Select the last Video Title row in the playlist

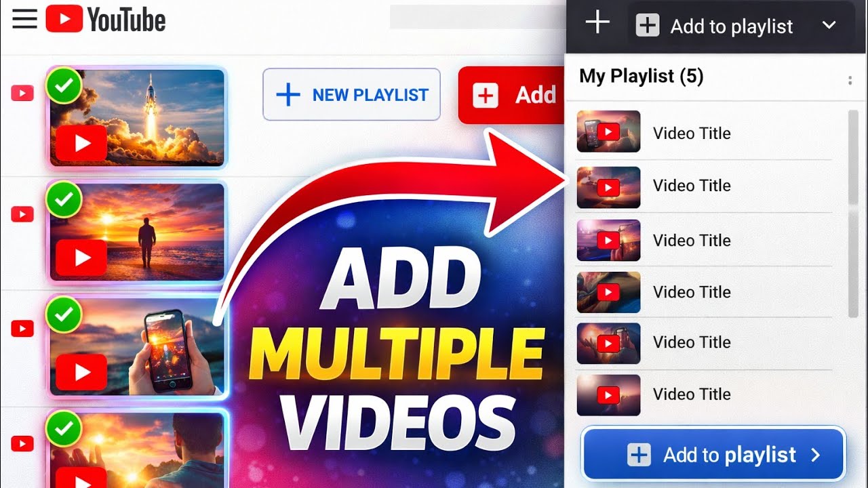704,394
